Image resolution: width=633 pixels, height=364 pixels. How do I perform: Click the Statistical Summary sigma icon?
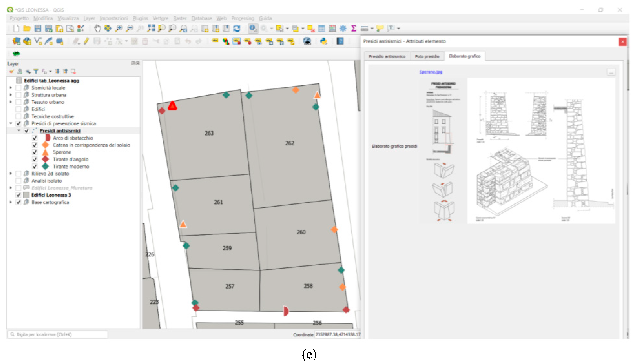pyautogui.click(x=353, y=29)
